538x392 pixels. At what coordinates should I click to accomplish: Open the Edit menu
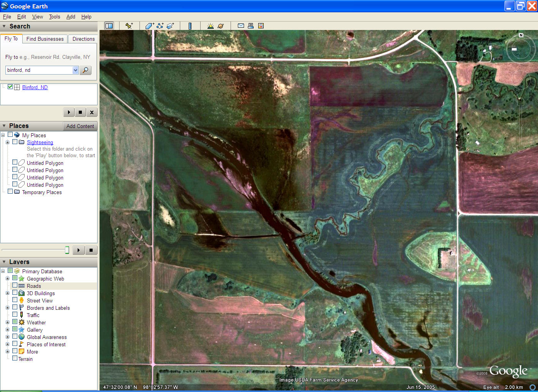click(x=22, y=17)
